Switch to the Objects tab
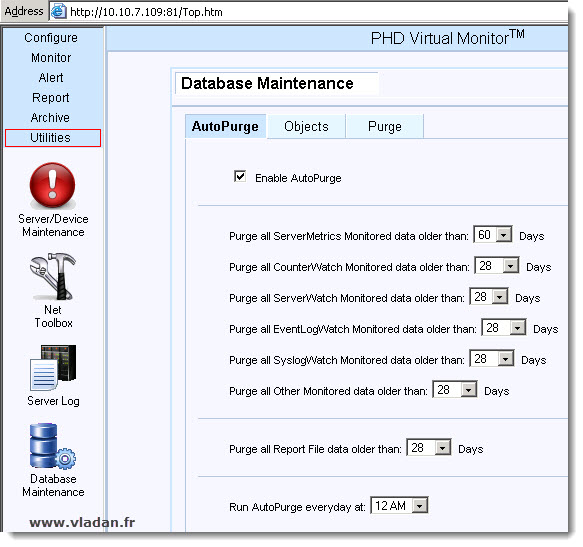 click(306, 127)
